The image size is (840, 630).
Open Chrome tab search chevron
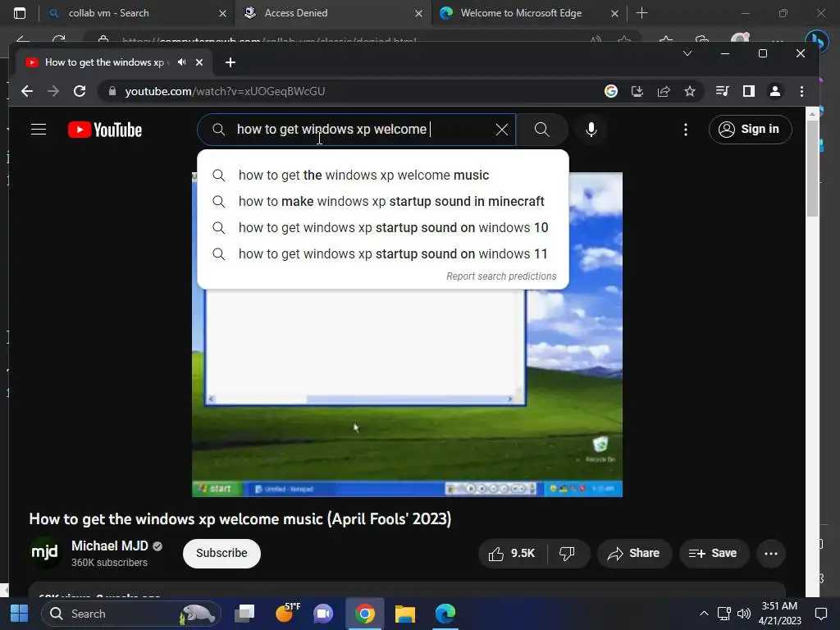tap(687, 53)
